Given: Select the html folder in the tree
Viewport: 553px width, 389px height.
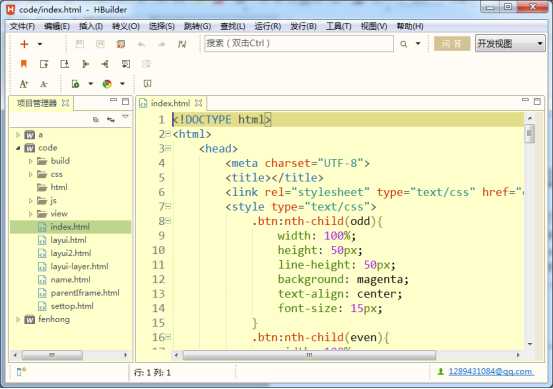Looking at the screenshot, I should coord(52,187).
